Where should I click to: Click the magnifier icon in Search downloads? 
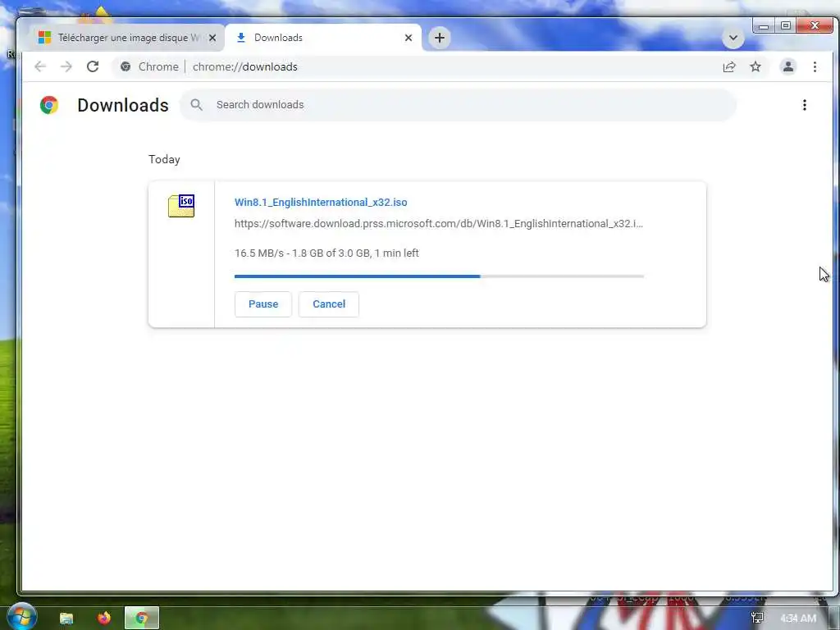click(197, 105)
